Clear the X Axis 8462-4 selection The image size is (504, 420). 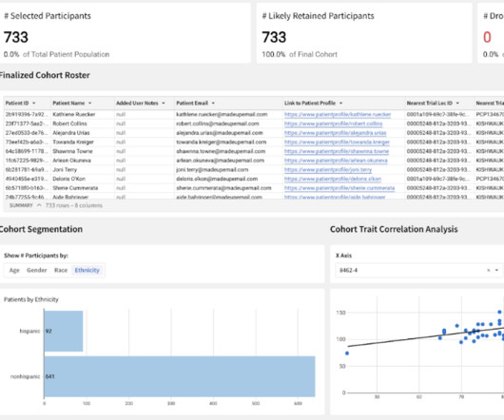click(x=488, y=270)
